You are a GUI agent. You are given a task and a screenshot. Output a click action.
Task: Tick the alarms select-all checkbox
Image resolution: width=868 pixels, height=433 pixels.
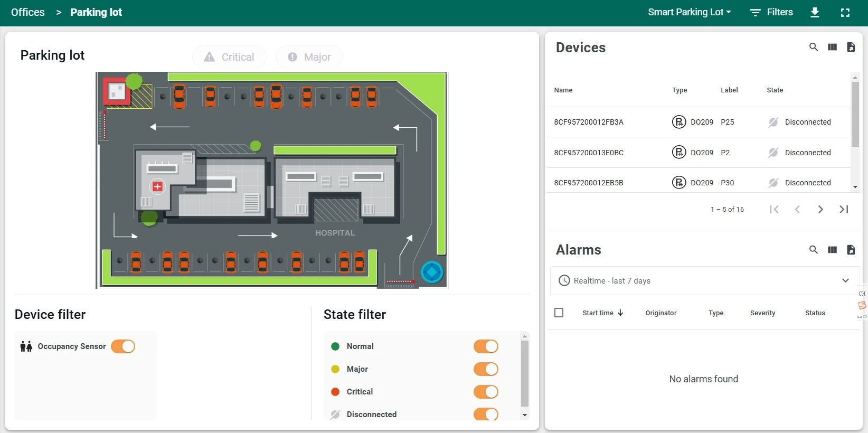[x=559, y=313]
